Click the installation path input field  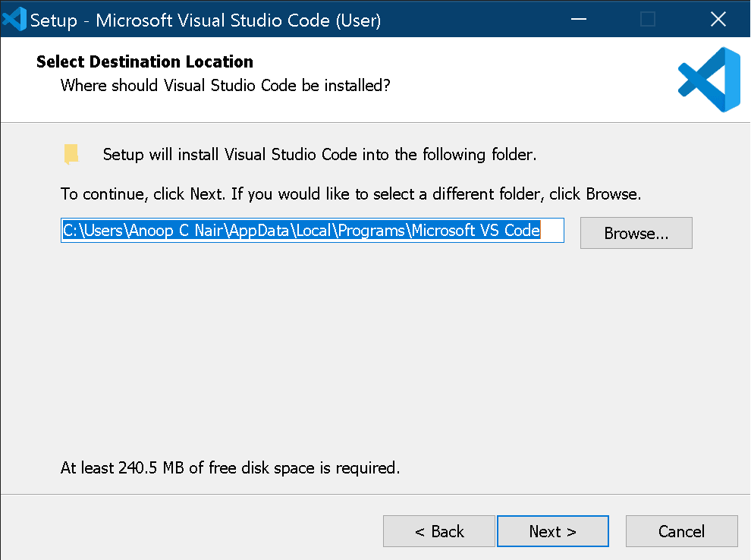click(x=313, y=231)
